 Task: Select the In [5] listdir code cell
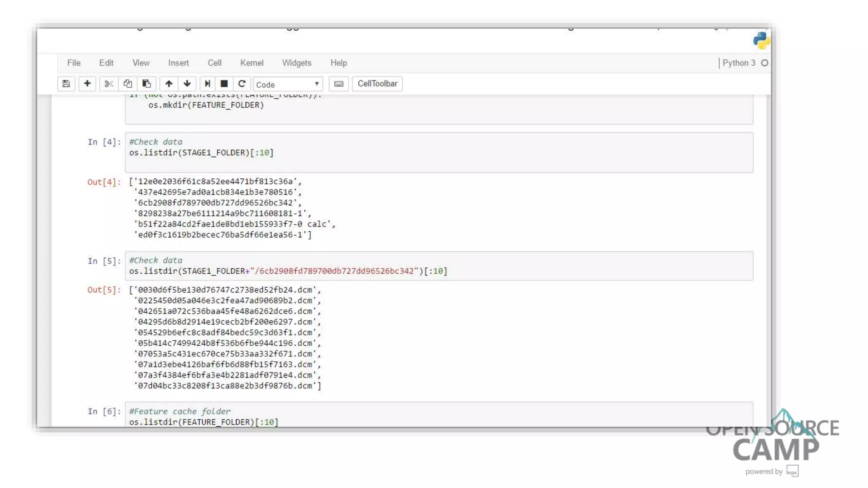coord(439,266)
